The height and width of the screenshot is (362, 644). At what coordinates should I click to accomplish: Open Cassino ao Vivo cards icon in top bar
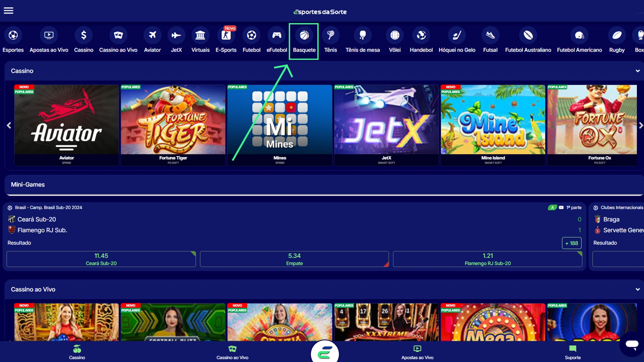pyautogui.click(x=118, y=35)
